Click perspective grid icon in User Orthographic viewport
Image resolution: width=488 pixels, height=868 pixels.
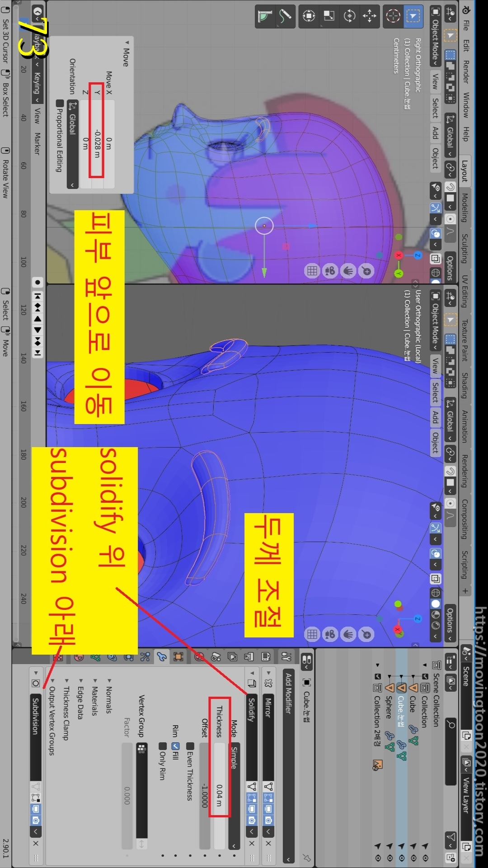click(x=312, y=634)
